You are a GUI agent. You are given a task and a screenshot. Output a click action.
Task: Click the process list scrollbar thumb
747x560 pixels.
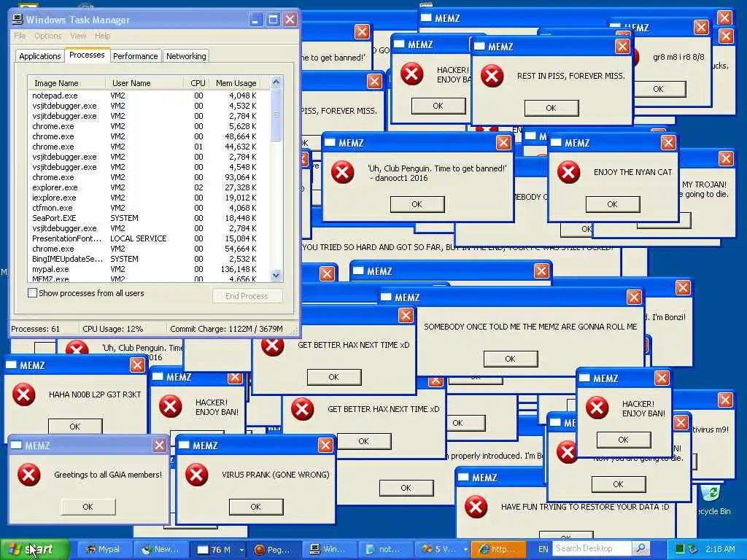click(276, 114)
